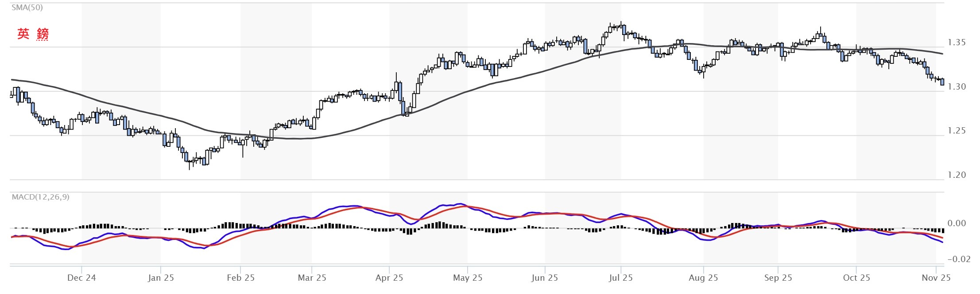Viewport: 980px width, 294px height.
Task: Click the SMA(50) indicator label
Action: (27, 8)
